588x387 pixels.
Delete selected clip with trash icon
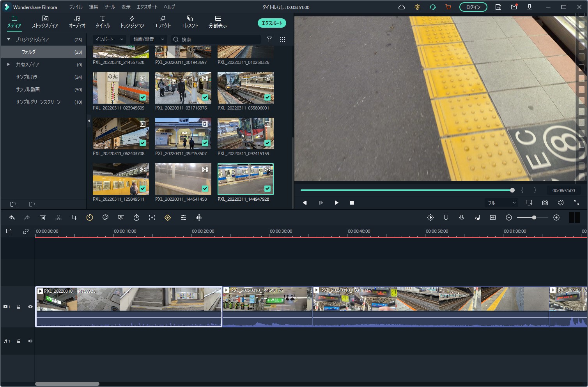[43, 217]
